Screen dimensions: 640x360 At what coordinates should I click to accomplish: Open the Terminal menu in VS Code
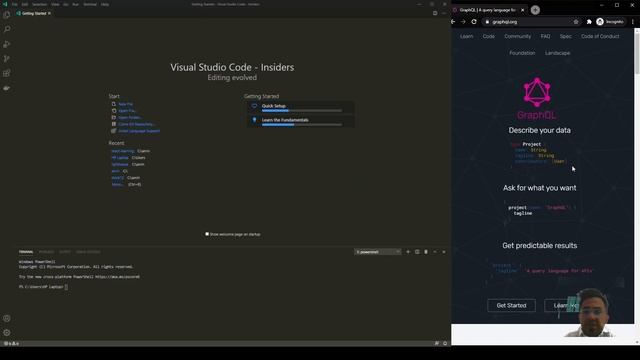click(x=90, y=4)
